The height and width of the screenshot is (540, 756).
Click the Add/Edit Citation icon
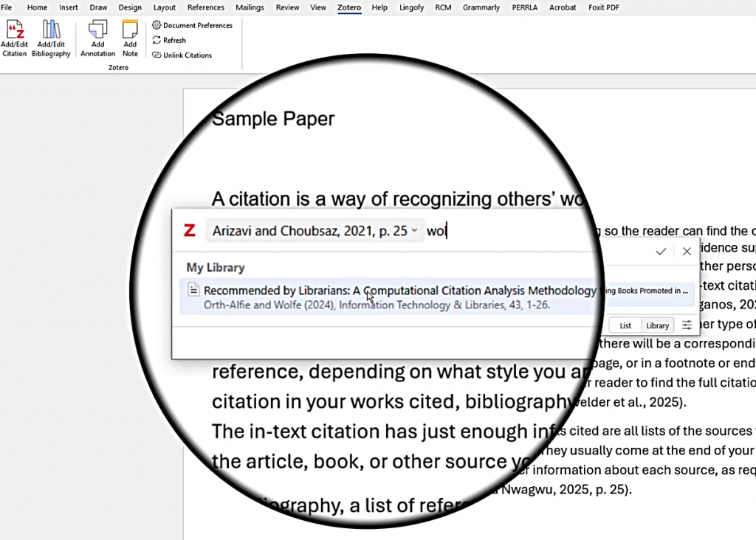click(x=14, y=30)
